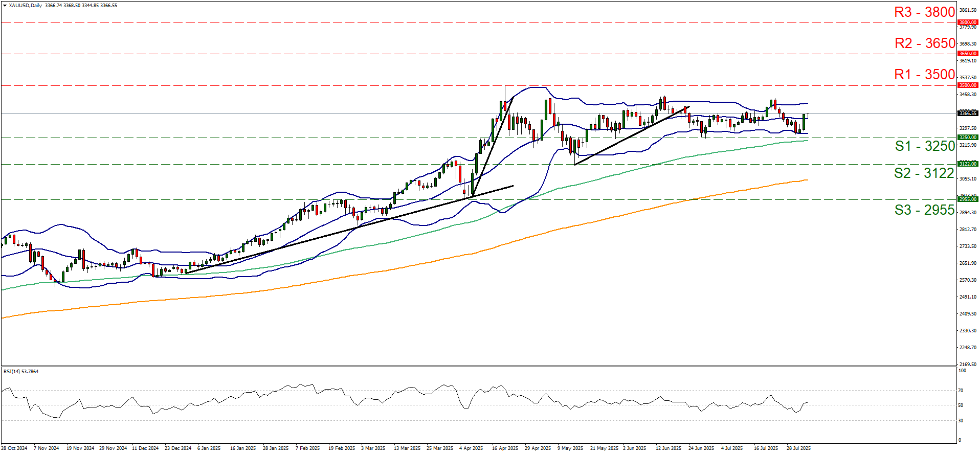Click the 19 Nov 2024 date label
Viewport: 980px width, 454px height.
click(x=80, y=448)
